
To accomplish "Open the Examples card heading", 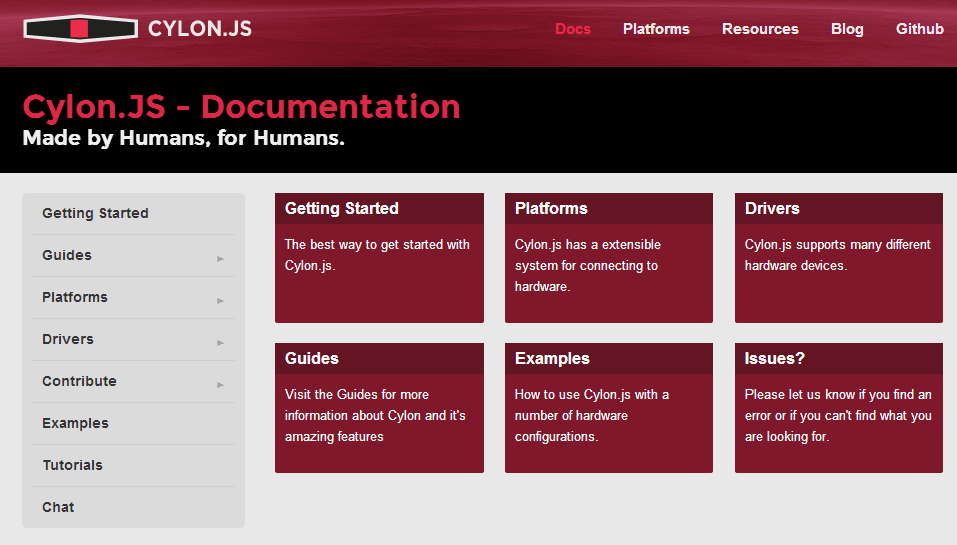I will coord(552,358).
